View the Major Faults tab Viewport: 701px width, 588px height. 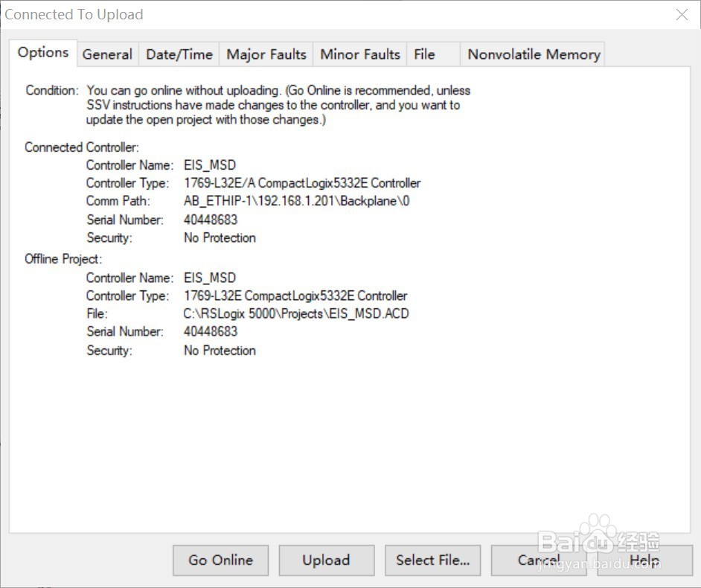point(266,54)
